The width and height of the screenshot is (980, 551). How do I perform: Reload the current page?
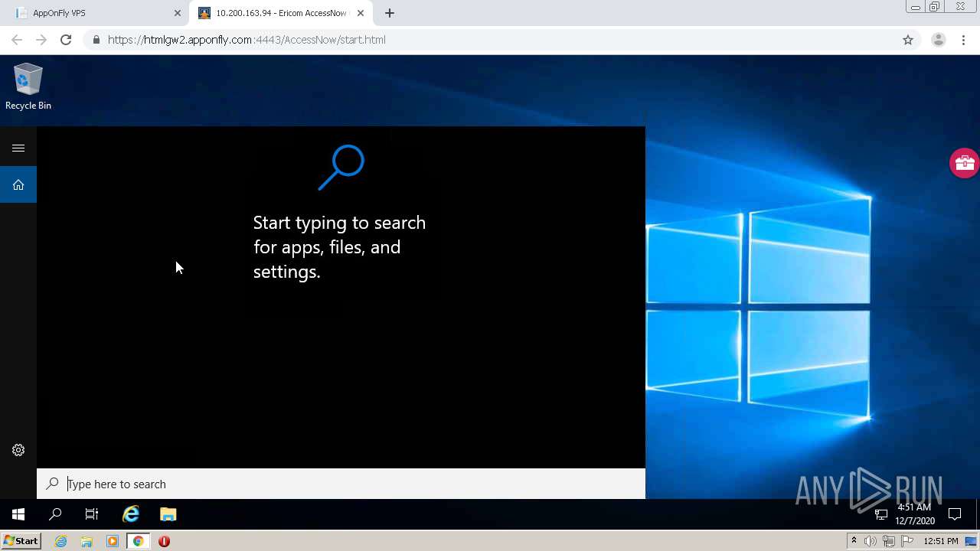[x=66, y=40]
